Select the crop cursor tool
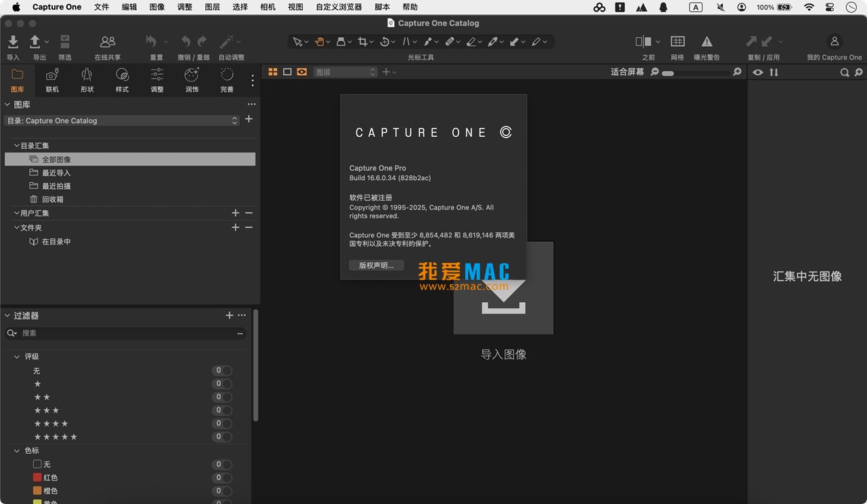The image size is (867, 504). point(362,42)
